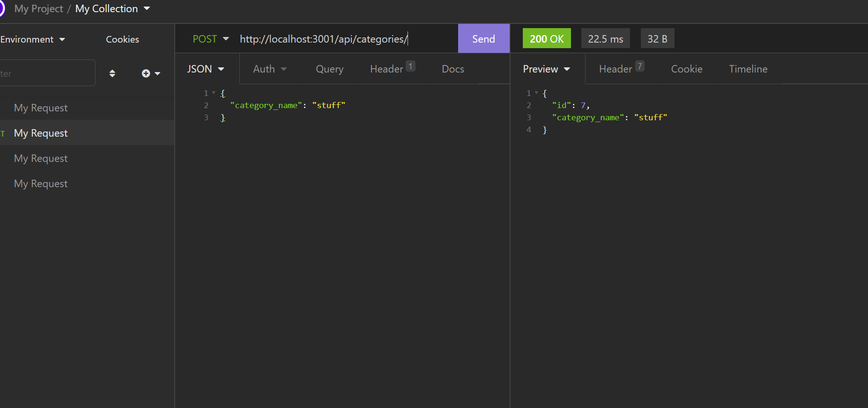
Task: Click the sort order arrows icon in sidebar
Action: click(x=112, y=73)
